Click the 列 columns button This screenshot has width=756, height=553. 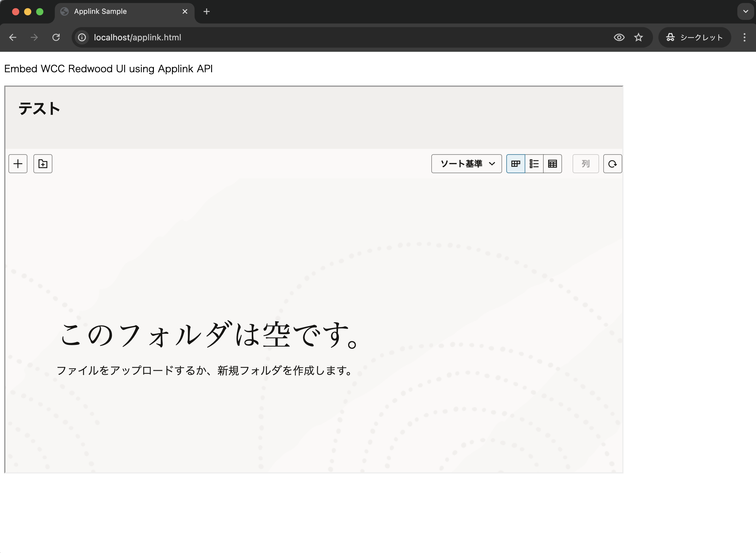[585, 164]
